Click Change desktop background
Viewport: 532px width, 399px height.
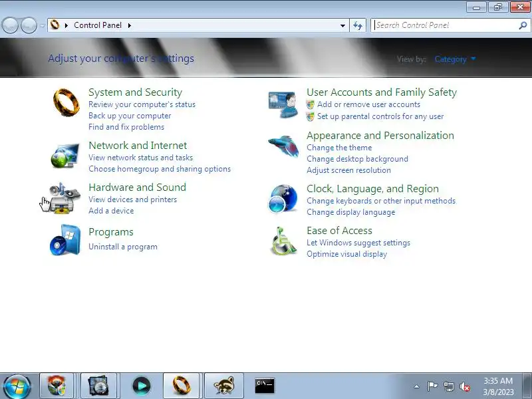(357, 159)
